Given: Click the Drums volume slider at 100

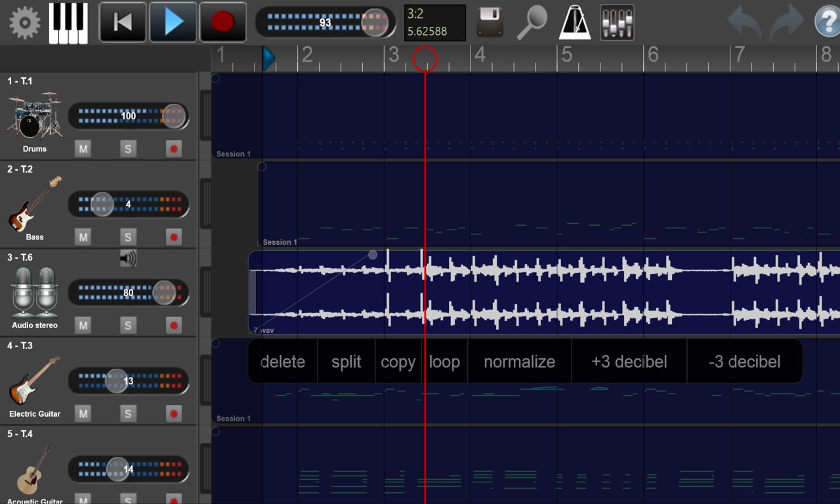Looking at the screenshot, I should pyautogui.click(x=129, y=116).
